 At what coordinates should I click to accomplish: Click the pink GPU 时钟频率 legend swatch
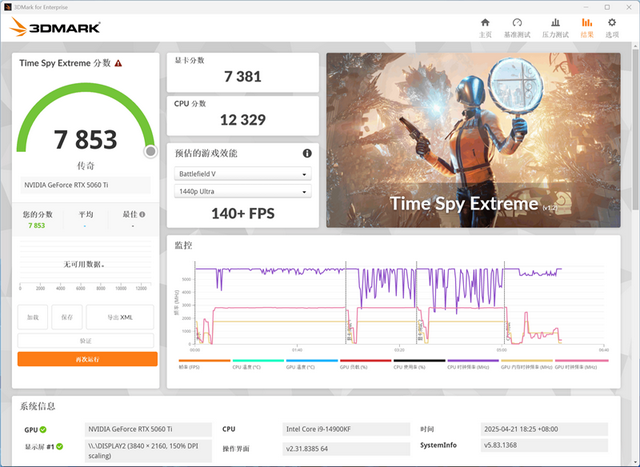(x=582, y=360)
